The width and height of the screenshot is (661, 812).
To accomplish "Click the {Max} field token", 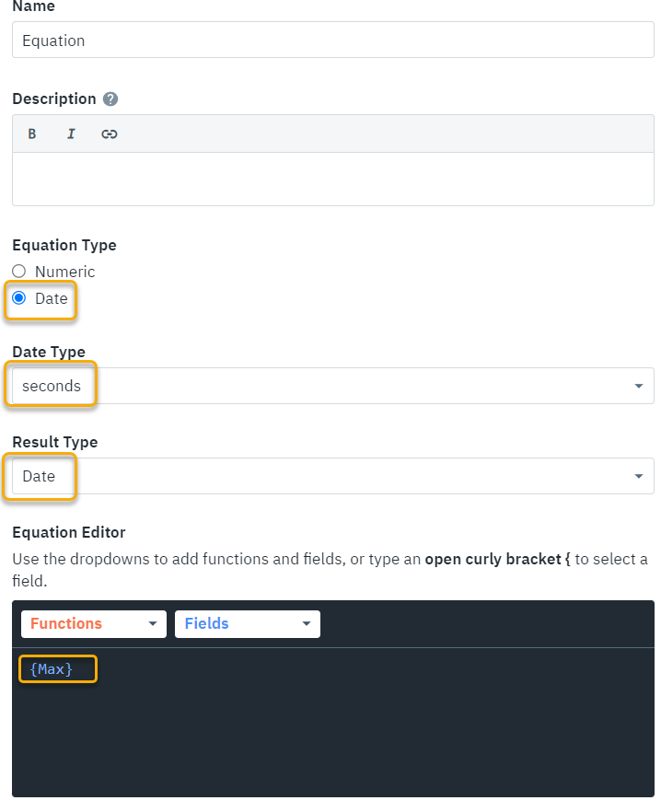I will (52, 669).
